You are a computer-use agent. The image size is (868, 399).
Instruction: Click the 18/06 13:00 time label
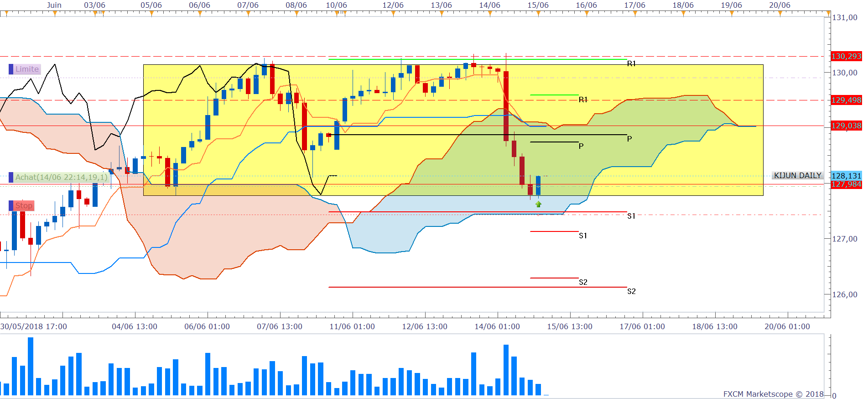[715, 326]
